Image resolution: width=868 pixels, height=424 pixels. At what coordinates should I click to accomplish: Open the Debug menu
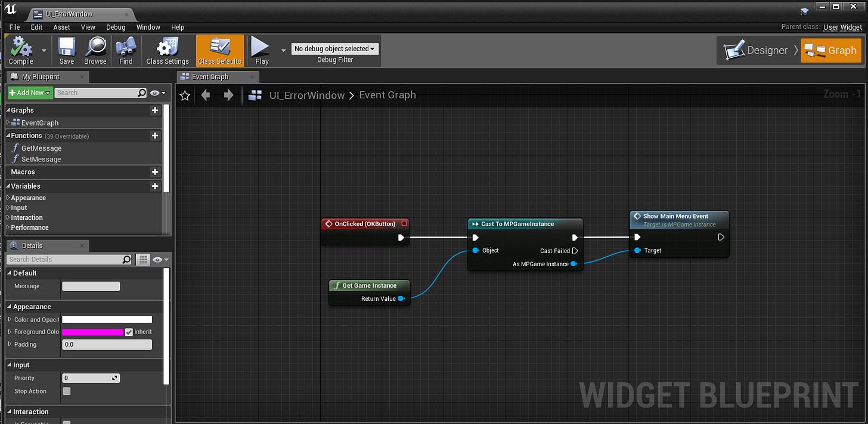(x=116, y=27)
